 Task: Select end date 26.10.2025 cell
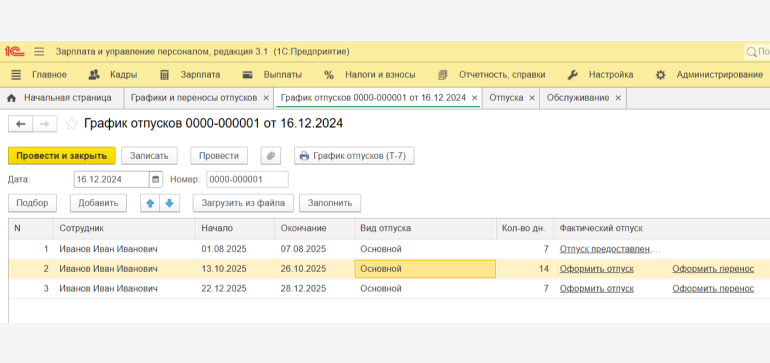click(315, 269)
